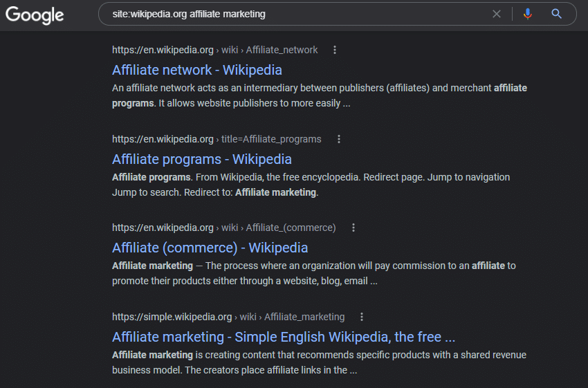Open Affiliate programs - Wikipedia link

click(202, 159)
